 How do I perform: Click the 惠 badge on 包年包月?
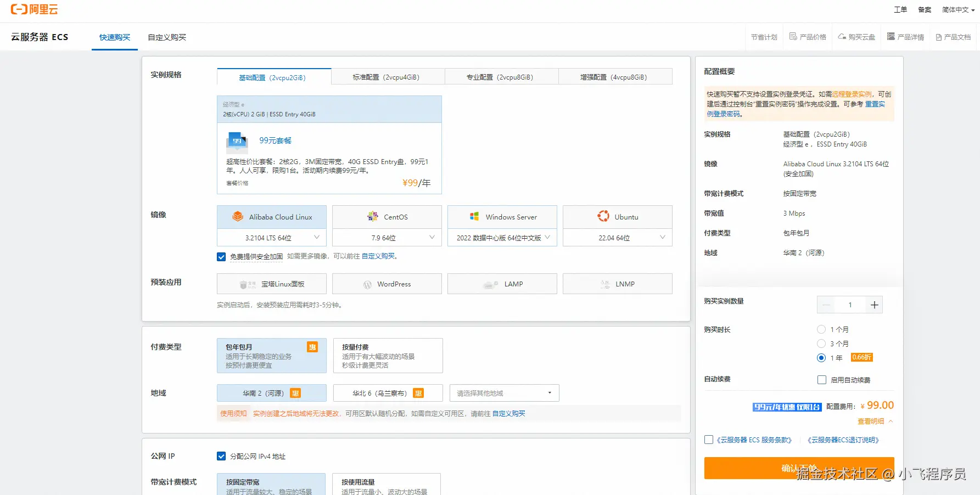click(312, 347)
